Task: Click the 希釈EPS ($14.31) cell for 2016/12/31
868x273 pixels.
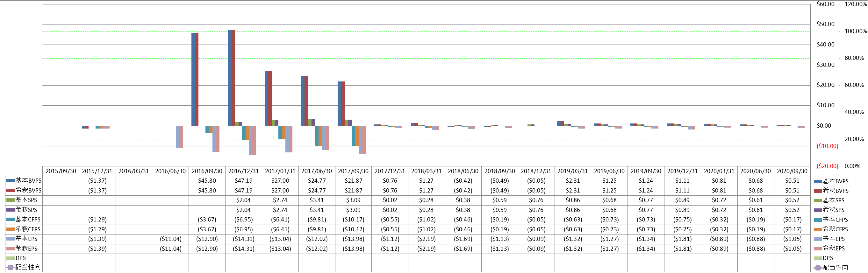Action: [244, 249]
